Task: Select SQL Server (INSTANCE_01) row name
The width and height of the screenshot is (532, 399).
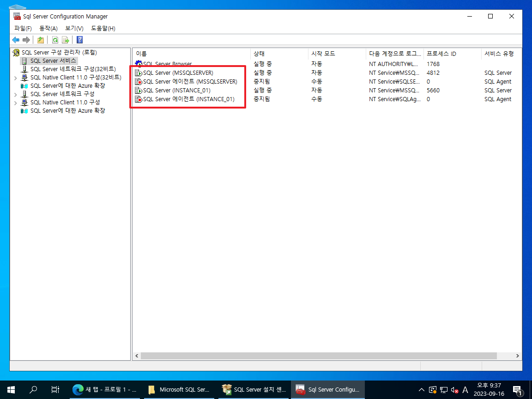Action: click(177, 90)
